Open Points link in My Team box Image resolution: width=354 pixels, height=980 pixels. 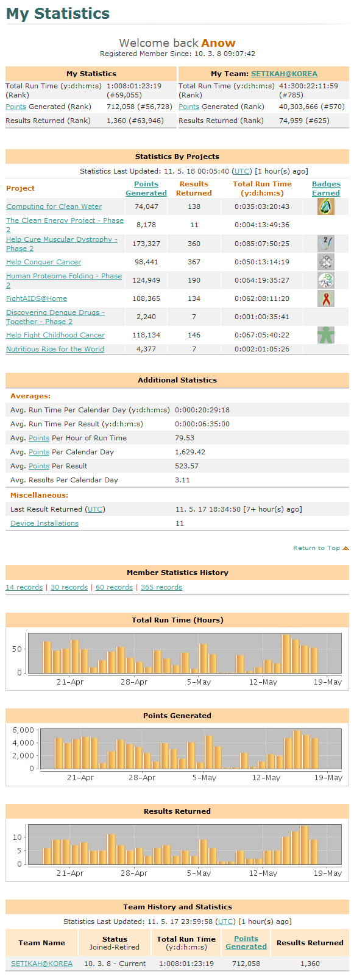coord(189,107)
